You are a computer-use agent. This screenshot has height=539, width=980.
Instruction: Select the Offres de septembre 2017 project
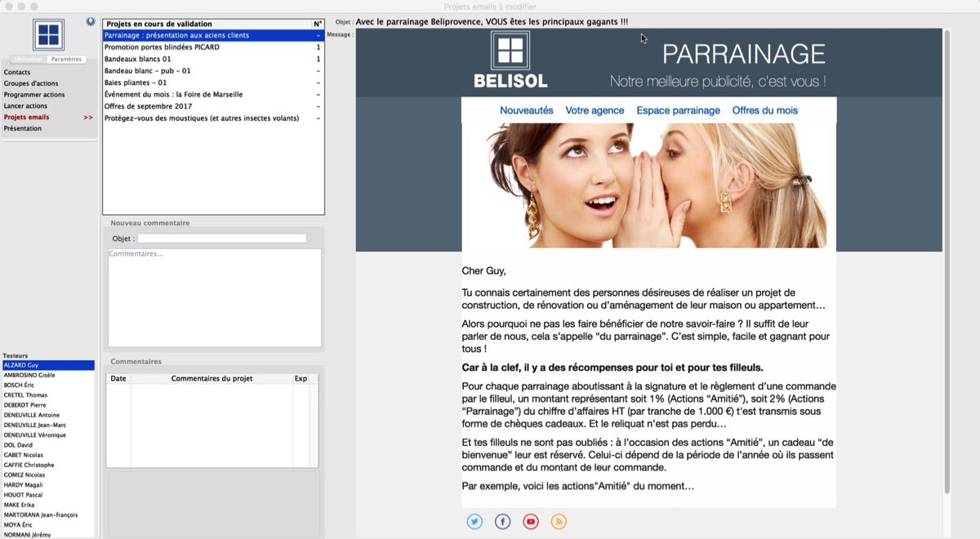tap(148, 106)
